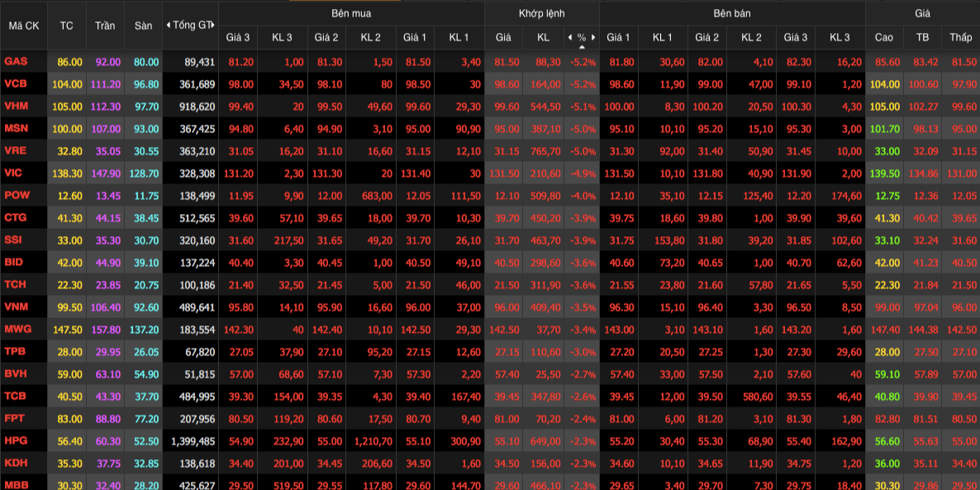This screenshot has width=980, height=490.
Task: Click the left arrow next to % column
Action: pos(569,38)
